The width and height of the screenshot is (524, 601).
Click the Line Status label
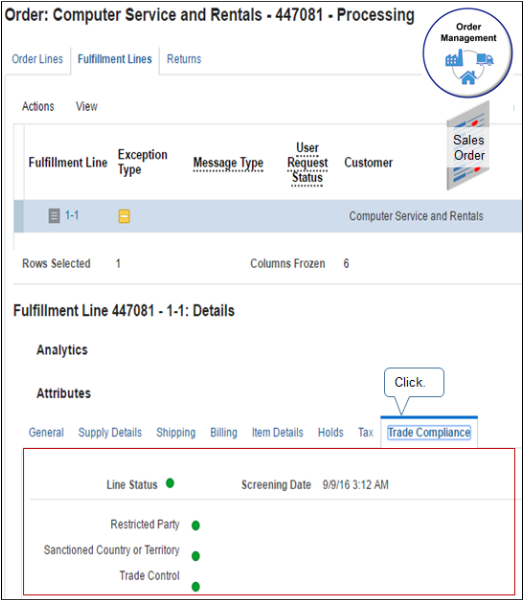[x=132, y=485]
